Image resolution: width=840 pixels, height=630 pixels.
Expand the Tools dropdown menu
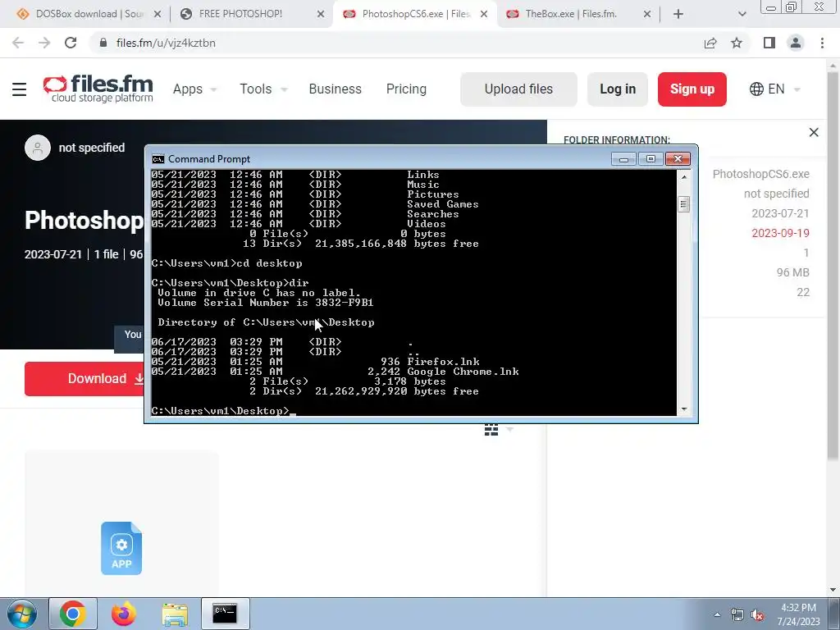(263, 89)
